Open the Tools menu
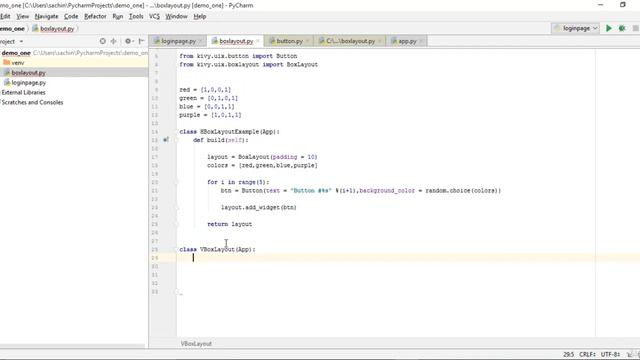Image resolution: width=640 pixels, height=360 pixels. 136,16
